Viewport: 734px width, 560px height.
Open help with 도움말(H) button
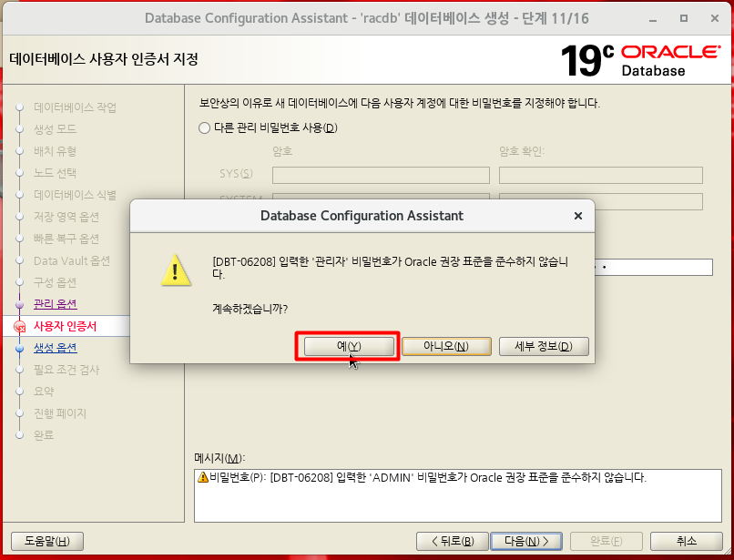[46, 541]
